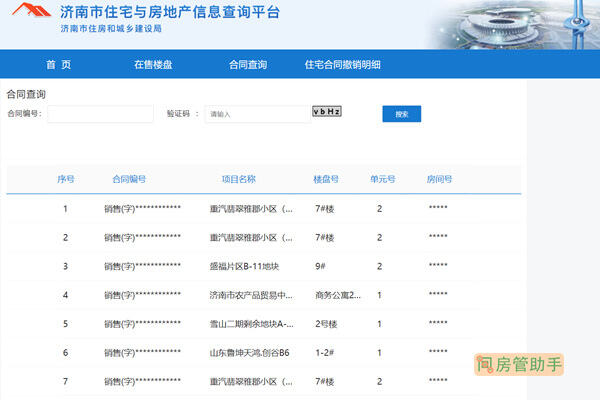
Task: Click the 楼盘号 column header
Action: coord(326,179)
